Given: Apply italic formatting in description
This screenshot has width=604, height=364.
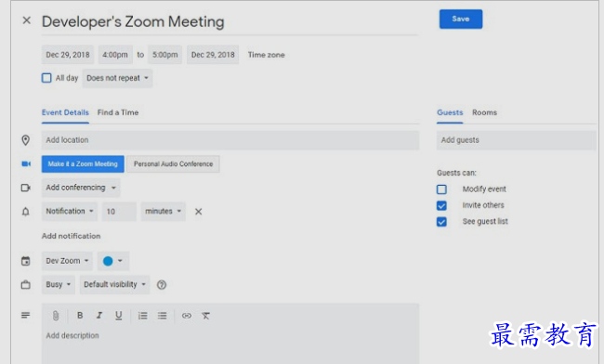Looking at the screenshot, I should pos(99,316).
